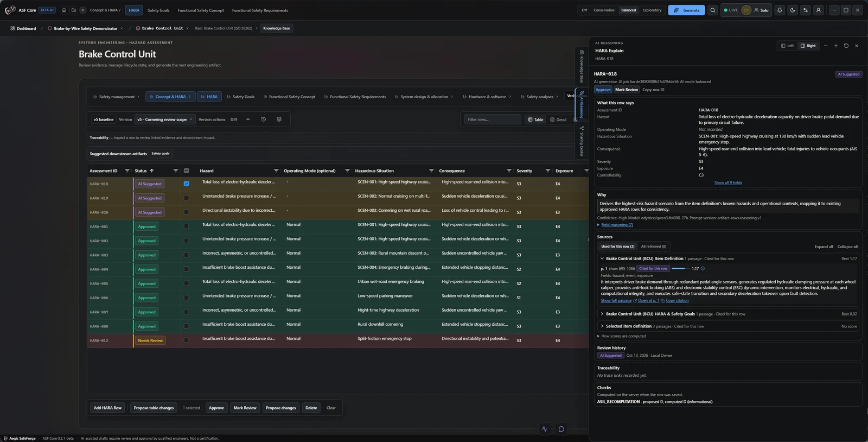Open System design & allocation stage
Viewport: 868px width, 442px height.
pyautogui.click(x=424, y=97)
